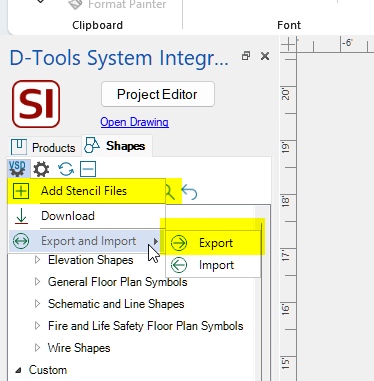
Task: Refresh the shapes list
Action: point(66,169)
